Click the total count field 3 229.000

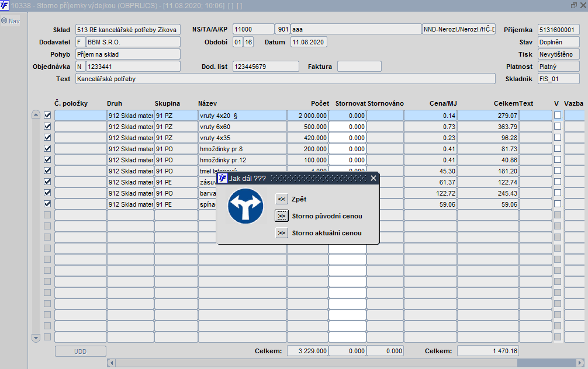coord(307,351)
